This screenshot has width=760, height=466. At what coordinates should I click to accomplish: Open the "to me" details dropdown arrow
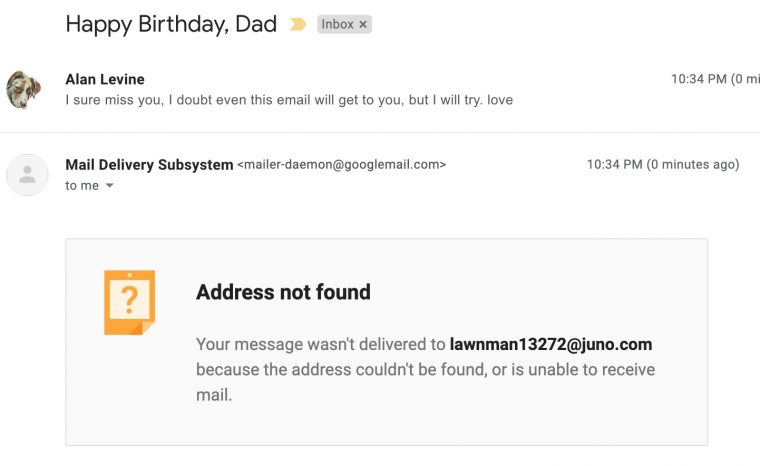coord(109,186)
